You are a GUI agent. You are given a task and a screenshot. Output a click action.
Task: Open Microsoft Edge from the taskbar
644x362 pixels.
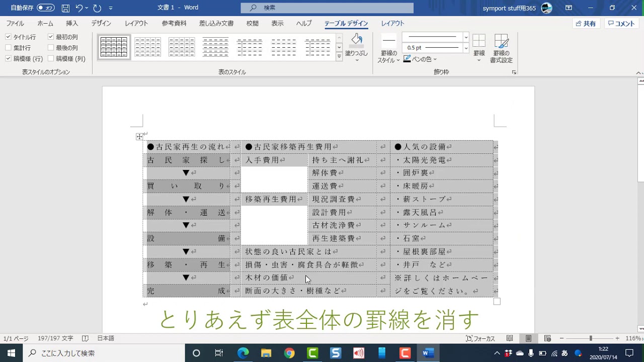point(243,353)
